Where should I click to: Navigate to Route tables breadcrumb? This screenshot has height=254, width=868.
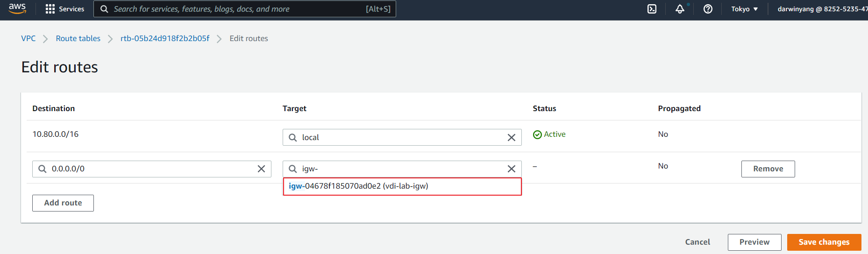tap(78, 38)
